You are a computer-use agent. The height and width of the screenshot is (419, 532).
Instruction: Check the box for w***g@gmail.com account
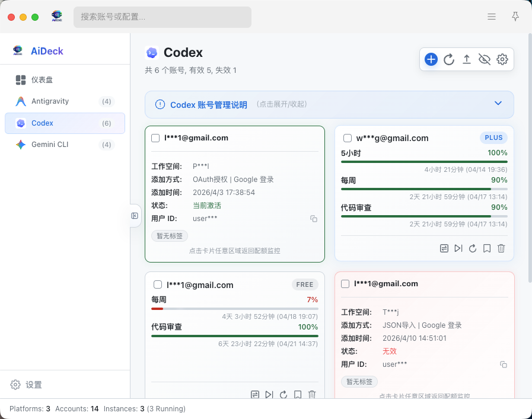coord(348,138)
